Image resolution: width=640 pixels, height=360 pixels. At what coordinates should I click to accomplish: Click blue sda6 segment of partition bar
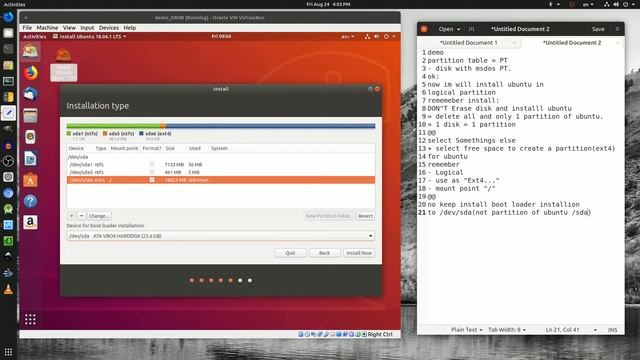[x=271, y=126]
